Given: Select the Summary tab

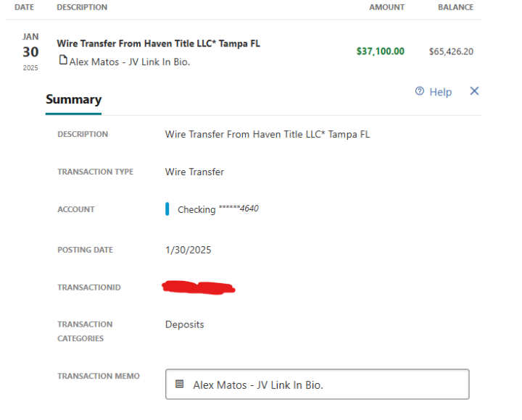Looking at the screenshot, I should pos(73,100).
